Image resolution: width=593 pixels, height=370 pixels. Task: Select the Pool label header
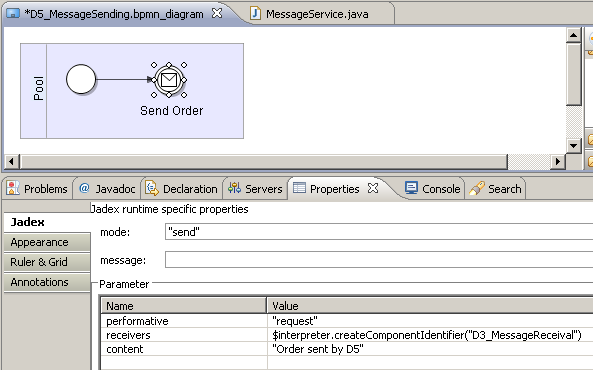pyautogui.click(x=34, y=91)
